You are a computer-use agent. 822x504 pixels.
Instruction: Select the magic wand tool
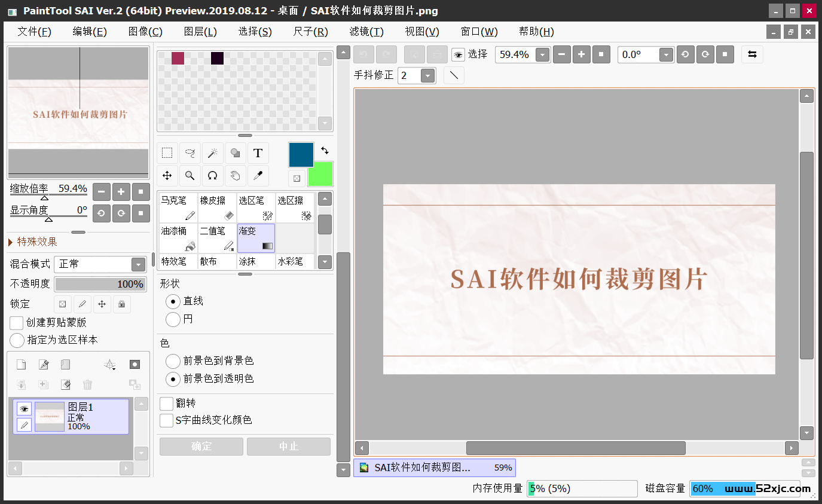point(212,153)
